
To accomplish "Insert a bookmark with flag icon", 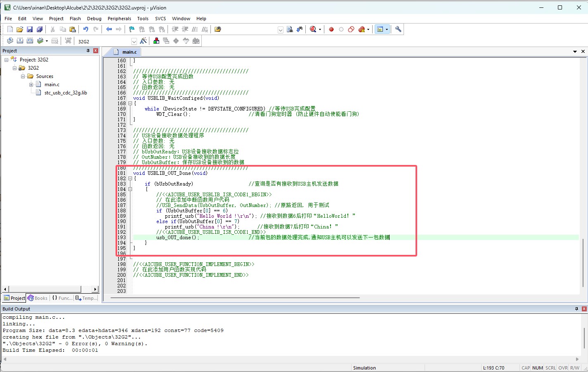I will [132, 29].
